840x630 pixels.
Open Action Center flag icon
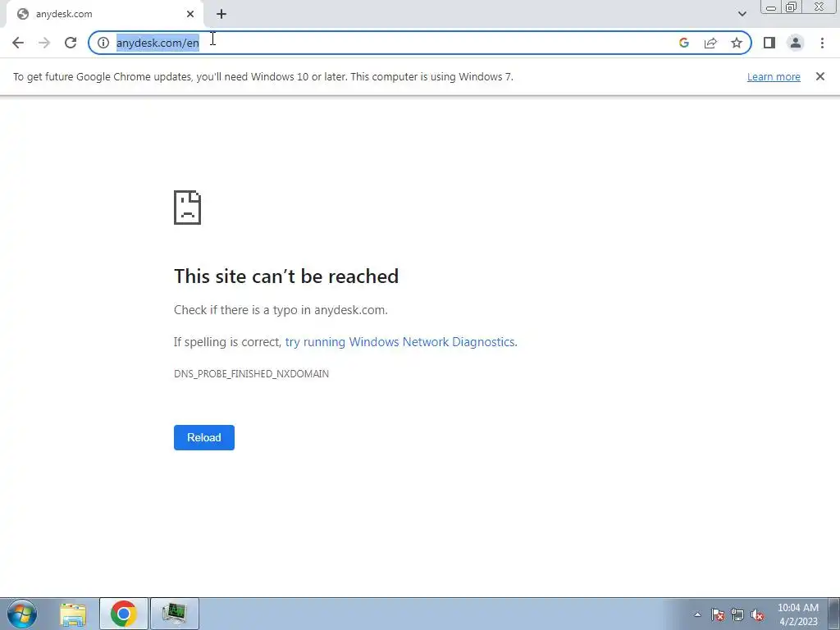[717, 615]
